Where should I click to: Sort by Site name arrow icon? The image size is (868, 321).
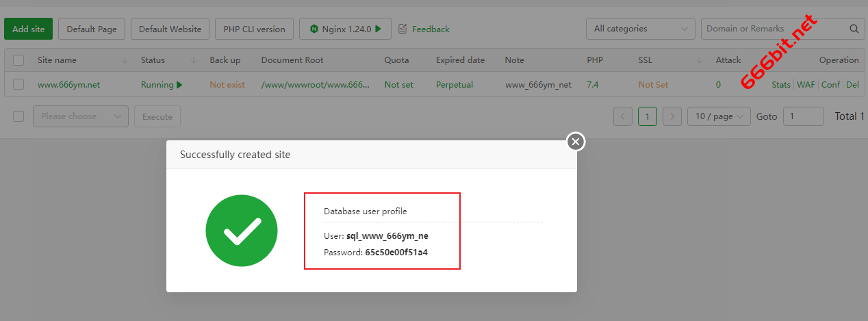coord(124,60)
